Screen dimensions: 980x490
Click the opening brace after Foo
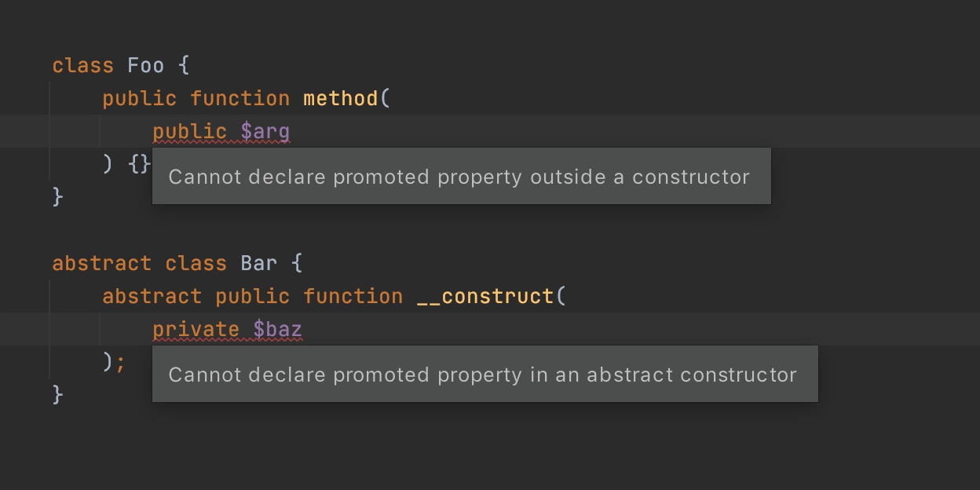click(x=184, y=65)
